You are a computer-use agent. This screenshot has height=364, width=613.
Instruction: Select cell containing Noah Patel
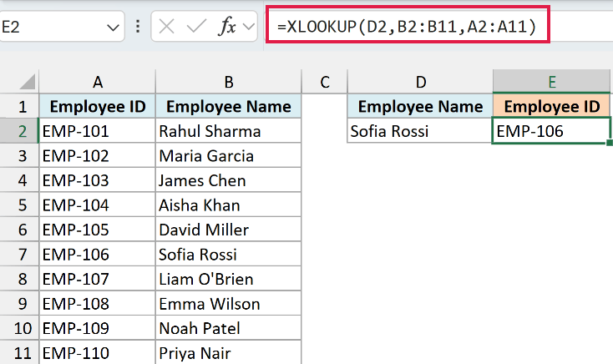pyautogui.click(x=229, y=328)
